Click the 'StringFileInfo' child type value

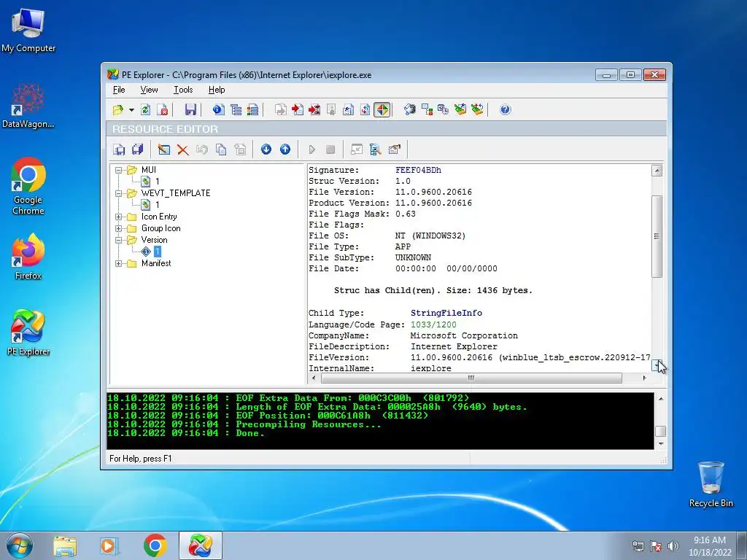(x=446, y=314)
